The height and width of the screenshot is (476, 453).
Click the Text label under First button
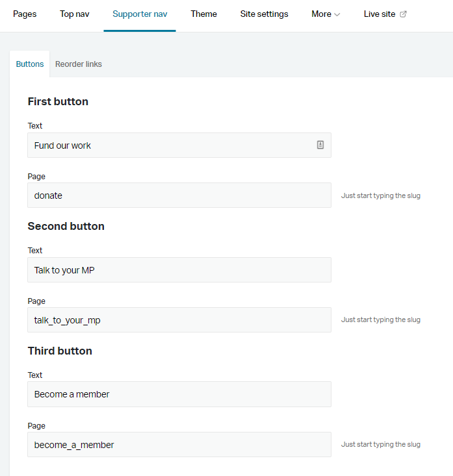(35, 126)
